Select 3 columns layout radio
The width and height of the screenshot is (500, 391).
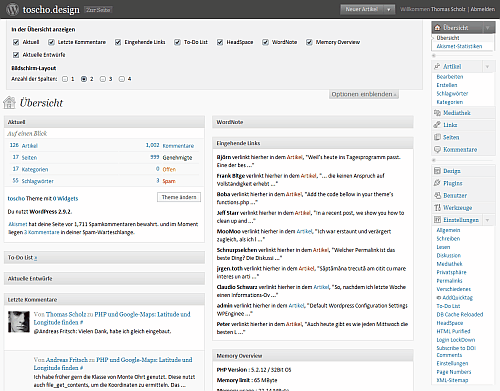pyautogui.click(x=103, y=79)
